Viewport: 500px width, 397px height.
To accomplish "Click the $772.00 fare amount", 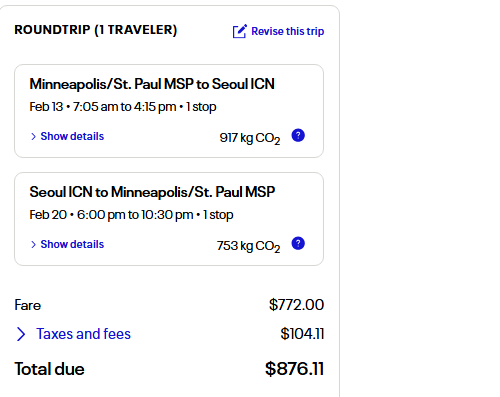I will click(x=296, y=305).
